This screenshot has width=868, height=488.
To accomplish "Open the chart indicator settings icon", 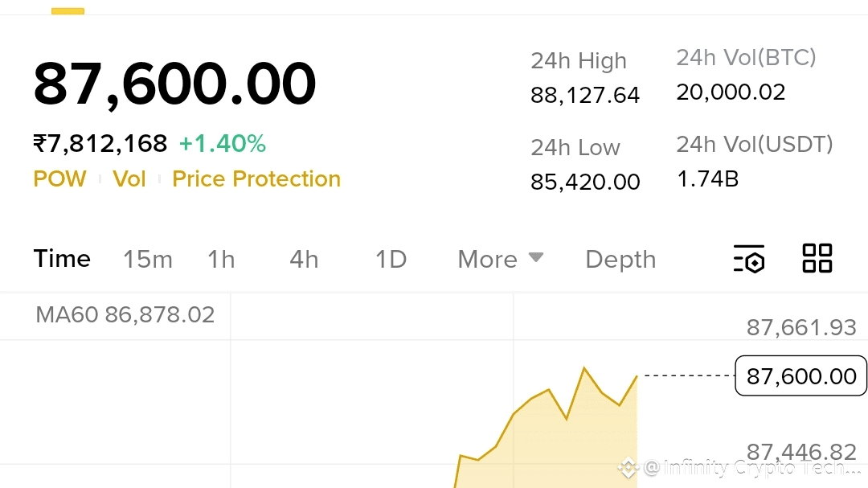I will (x=749, y=259).
